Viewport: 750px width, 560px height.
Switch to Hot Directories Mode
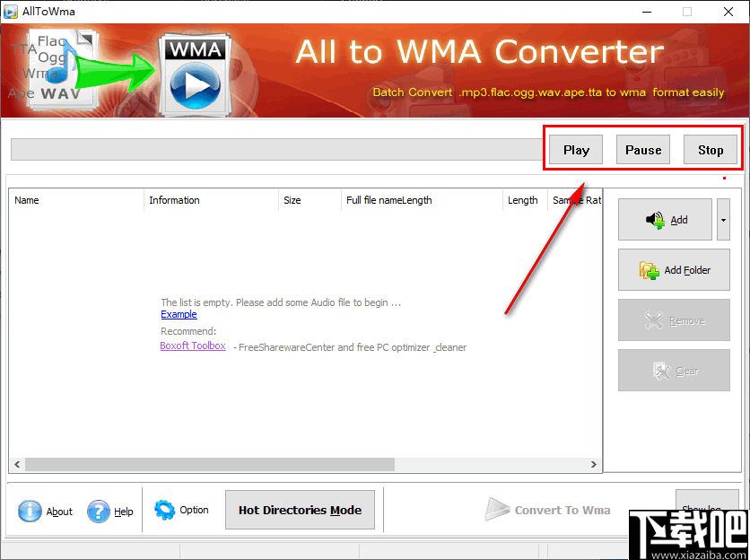(x=300, y=509)
